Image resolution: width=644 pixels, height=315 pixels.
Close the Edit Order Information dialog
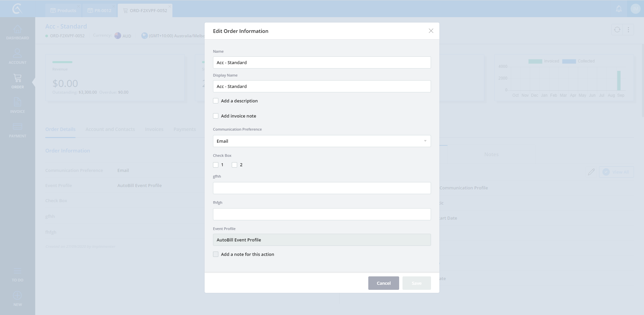click(x=431, y=31)
